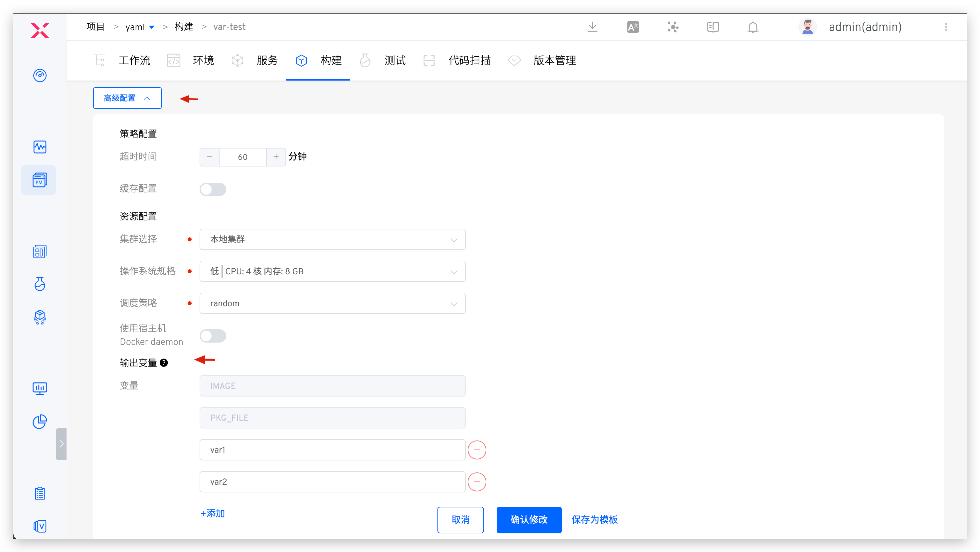
Task: Switch to the 测试 tab
Action: pos(395,60)
